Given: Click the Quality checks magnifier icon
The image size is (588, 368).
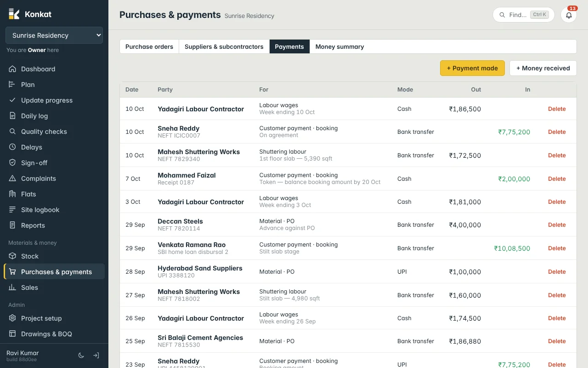Looking at the screenshot, I should pyautogui.click(x=12, y=132).
